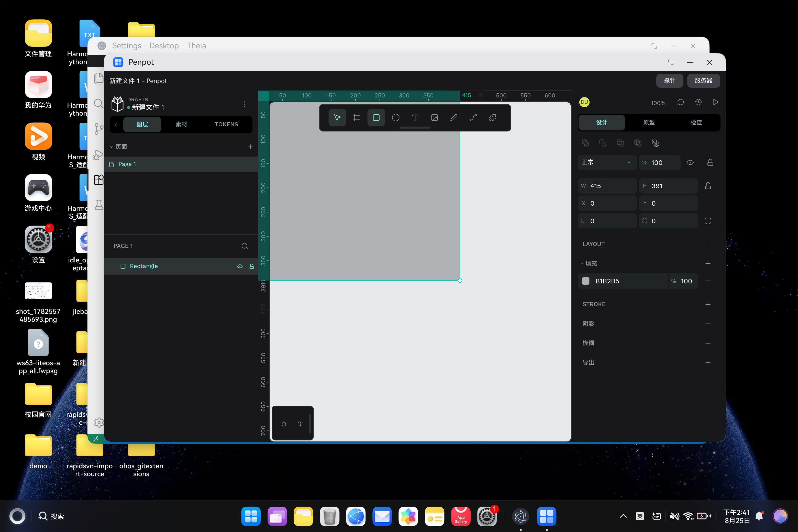Select the Board tool
798x532 pixels.
point(357,118)
